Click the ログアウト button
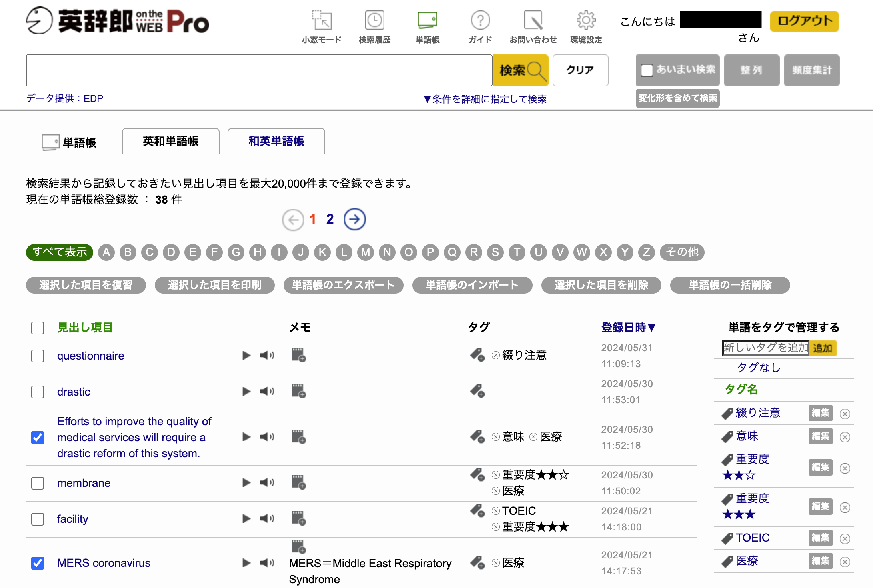The height and width of the screenshot is (588, 873). (804, 21)
